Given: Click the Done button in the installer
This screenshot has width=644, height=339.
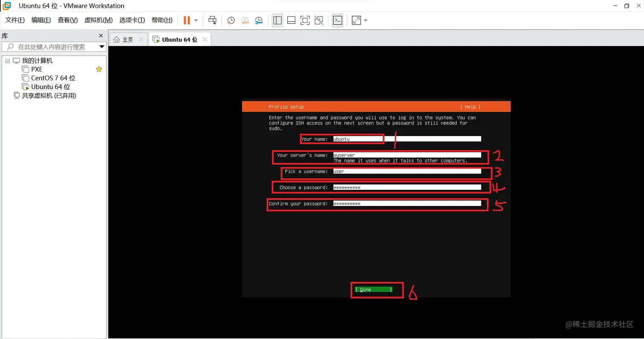Looking at the screenshot, I should tap(374, 290).
